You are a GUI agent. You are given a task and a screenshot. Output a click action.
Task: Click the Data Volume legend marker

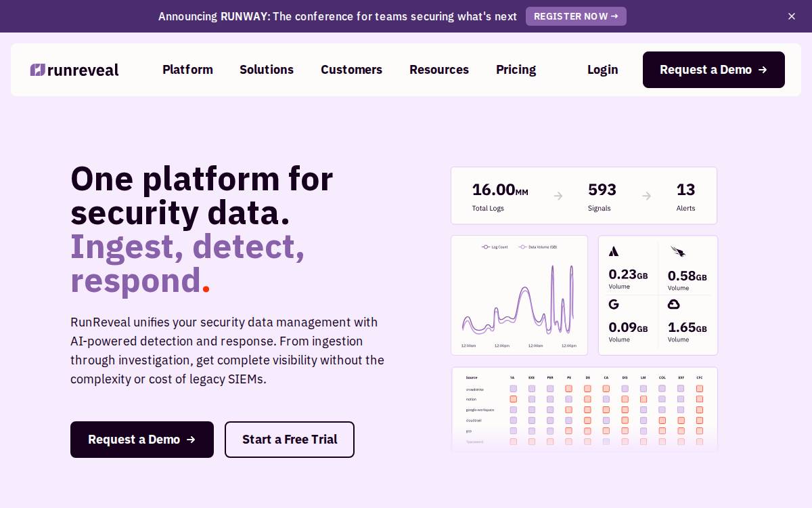522,247
